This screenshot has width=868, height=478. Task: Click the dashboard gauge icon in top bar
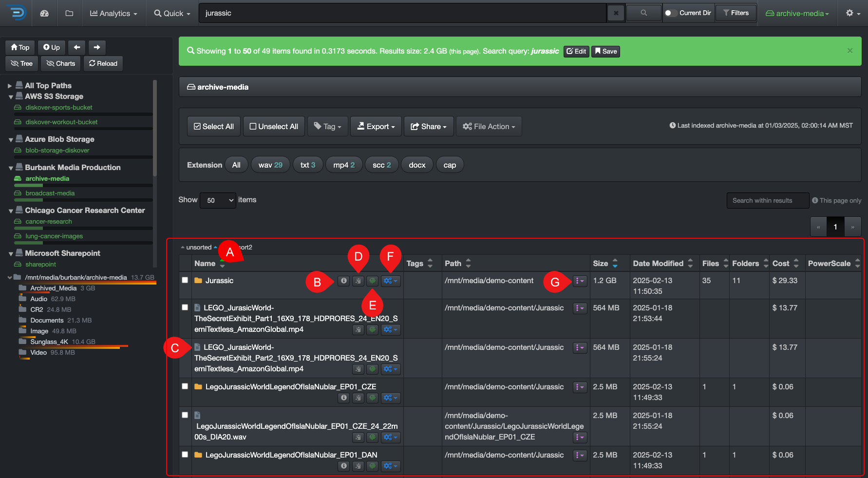[x=44, y=13]
